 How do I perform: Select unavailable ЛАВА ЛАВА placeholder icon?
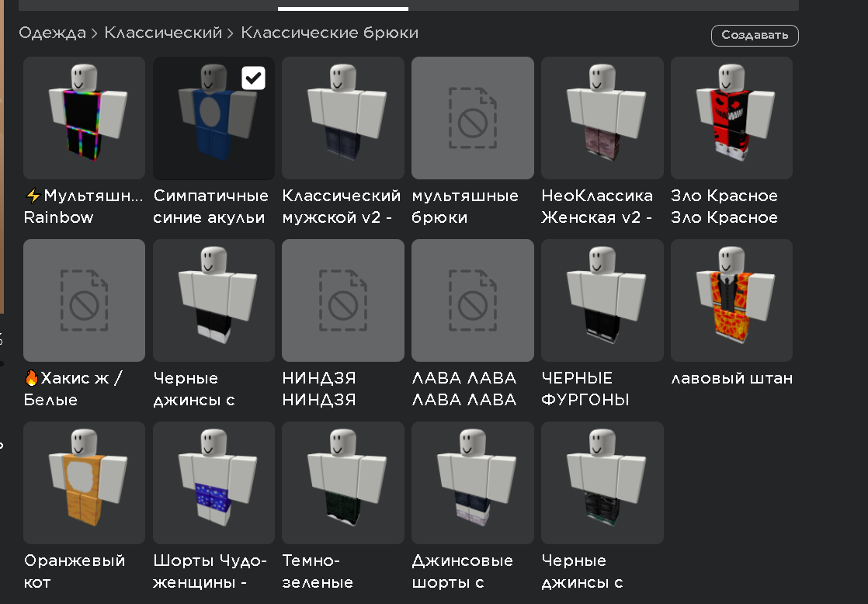[x=473, y=300]
